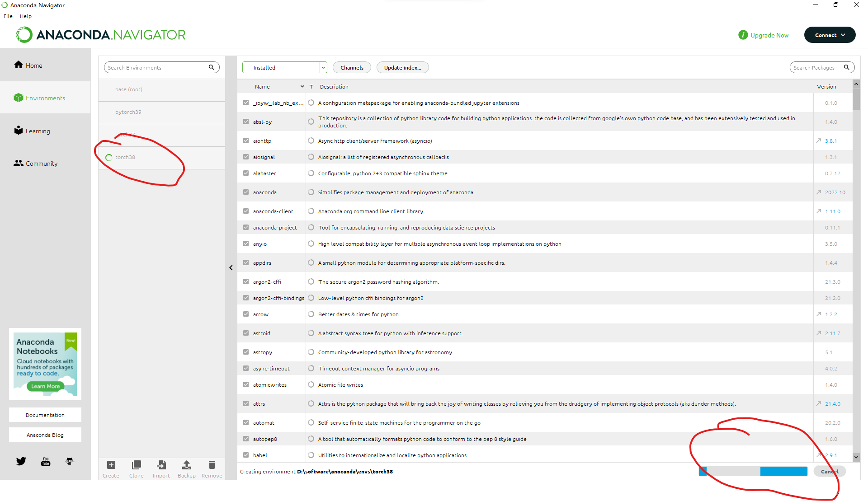This screenshot has width=868, height=501.
Task: Uncheck the absl-py package checkbox
Action: pyautogui.click(x=246, y=122)
